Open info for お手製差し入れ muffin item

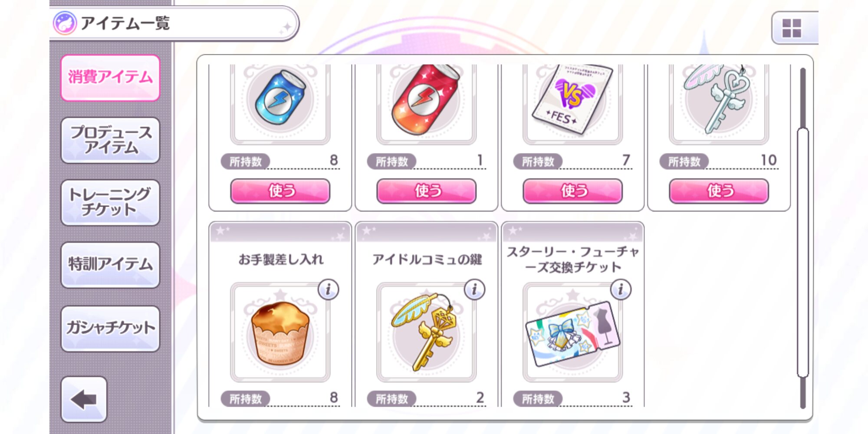[x=328, y=289]
